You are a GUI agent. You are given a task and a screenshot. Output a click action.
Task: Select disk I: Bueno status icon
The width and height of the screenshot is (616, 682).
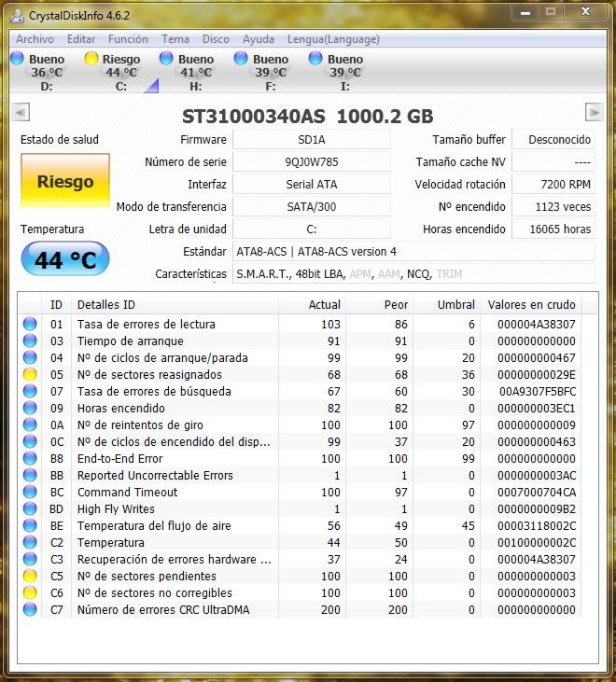point(315,58)
